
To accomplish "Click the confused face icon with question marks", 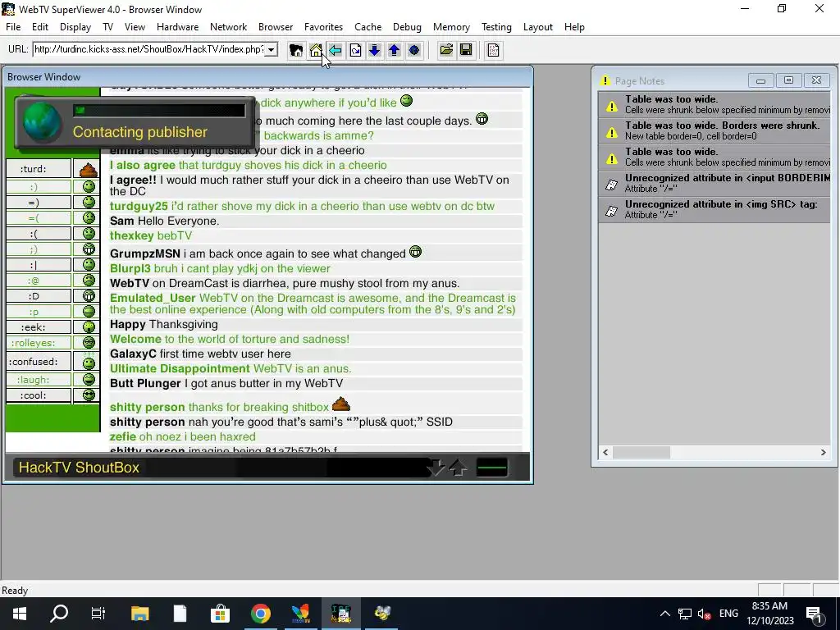I will [89, 362].
